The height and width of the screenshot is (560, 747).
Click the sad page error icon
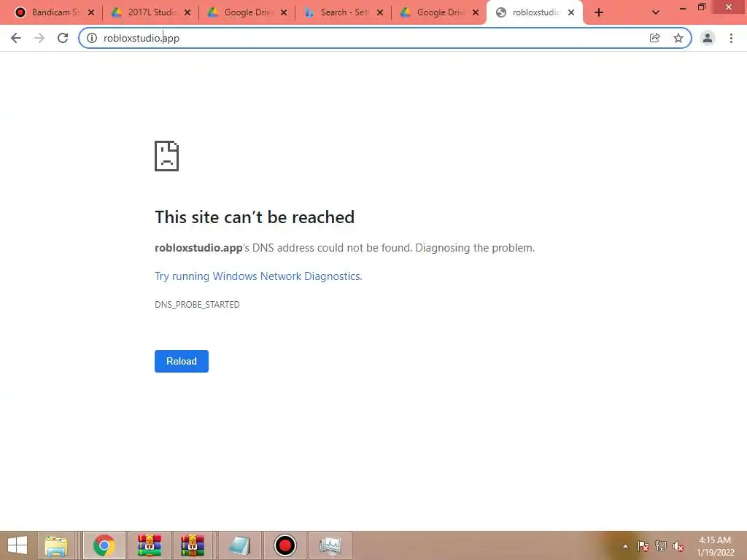(x=167, y=156)
